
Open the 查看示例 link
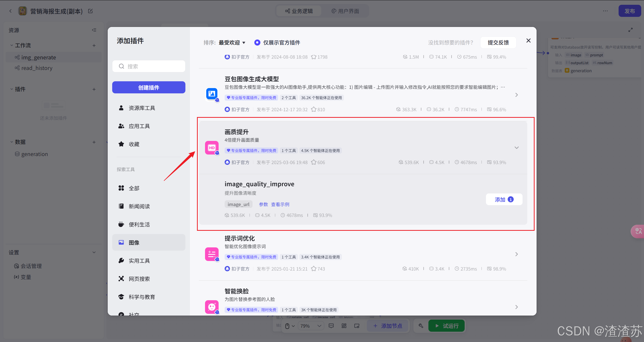[280, 204]
